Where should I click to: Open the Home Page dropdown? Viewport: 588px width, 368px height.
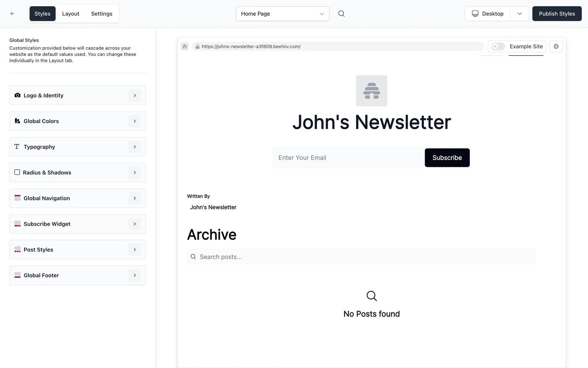click(282, 13)
